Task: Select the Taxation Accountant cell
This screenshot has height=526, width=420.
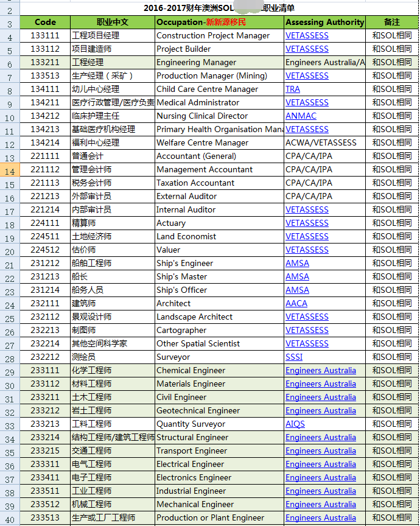Action: (219, 183)
